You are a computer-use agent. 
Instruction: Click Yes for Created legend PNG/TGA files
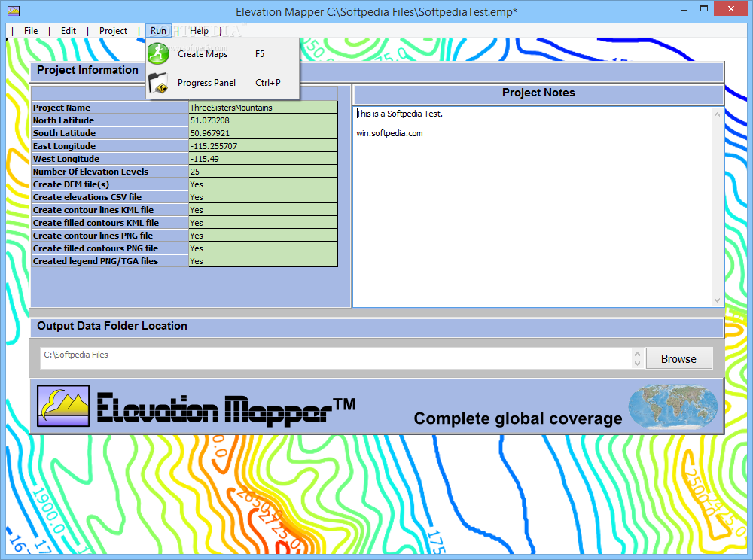click(263, 261)
